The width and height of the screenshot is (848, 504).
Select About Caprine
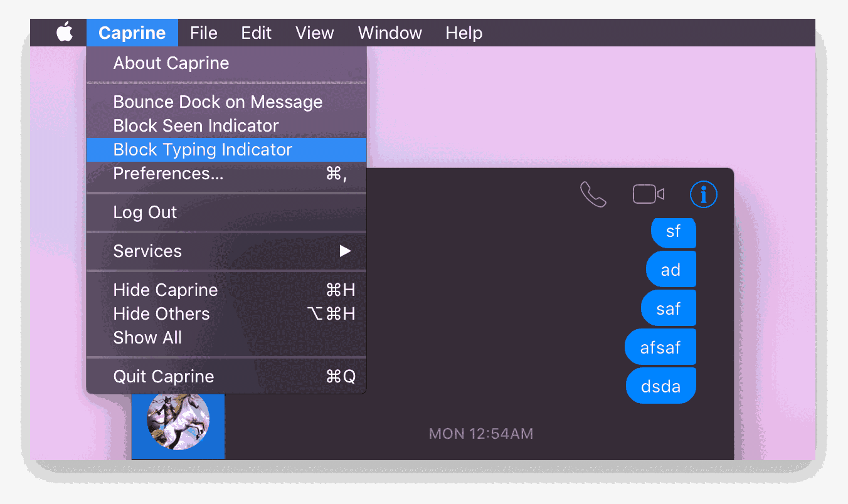pos(171,63)
